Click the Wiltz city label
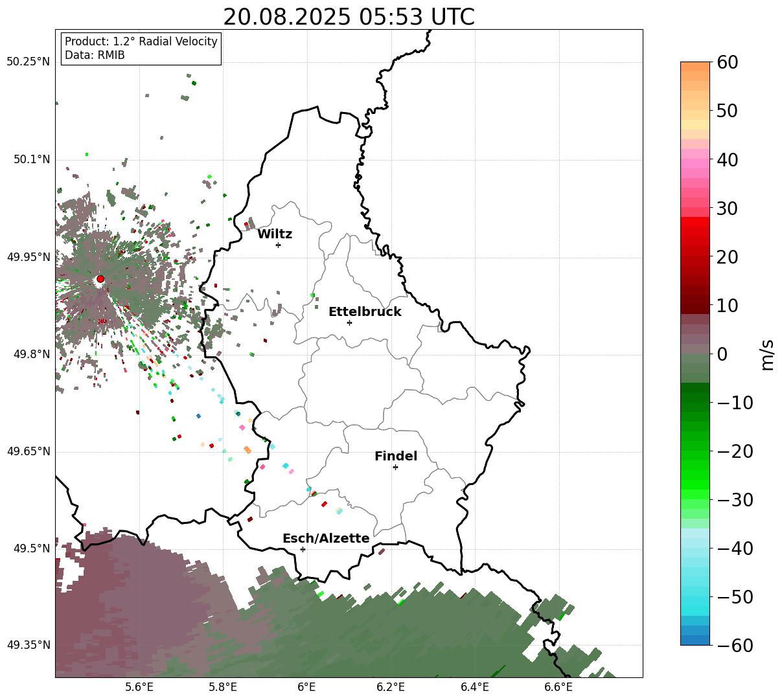 pyautogui.click(x=275, y=234)
